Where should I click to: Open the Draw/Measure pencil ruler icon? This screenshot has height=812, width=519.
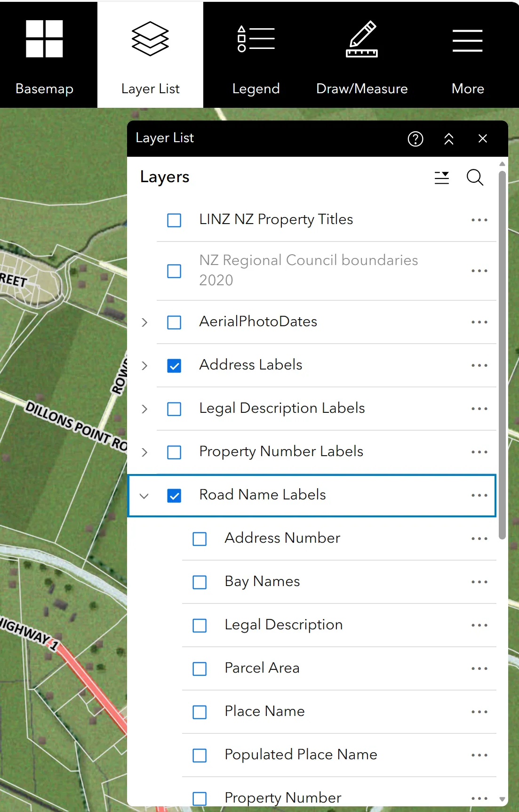362,39
